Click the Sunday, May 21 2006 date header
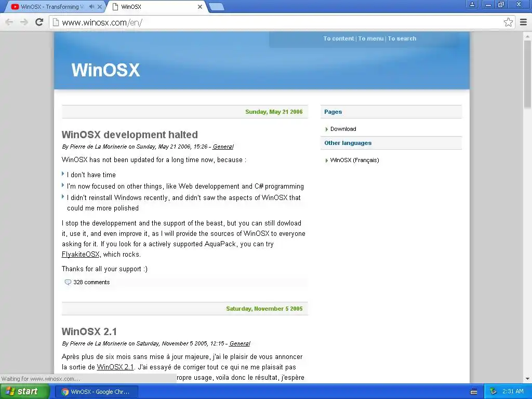 [x=274, y=112]
